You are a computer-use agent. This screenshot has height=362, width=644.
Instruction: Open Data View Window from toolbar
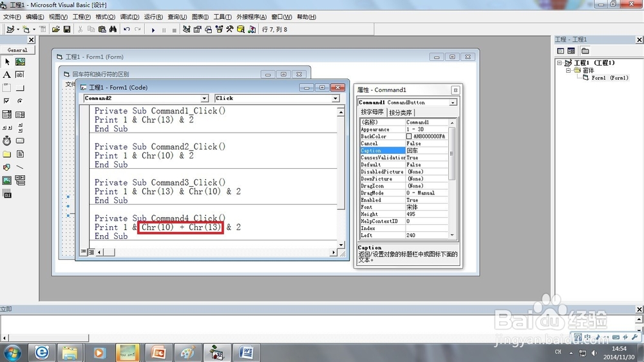pyautogui.click(x=241, y=29)
